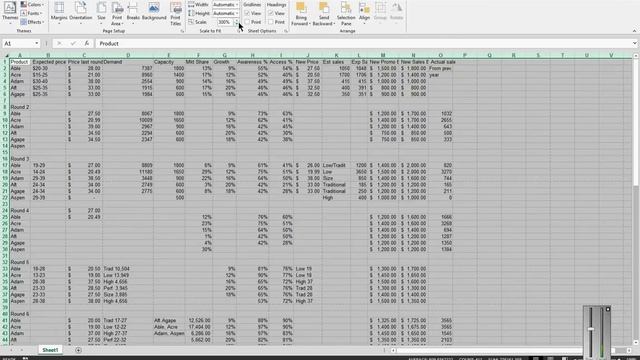This screenshot has width=640, height=360.
Task: Open Print Titles settings
Action: click(x=176, y=13)
